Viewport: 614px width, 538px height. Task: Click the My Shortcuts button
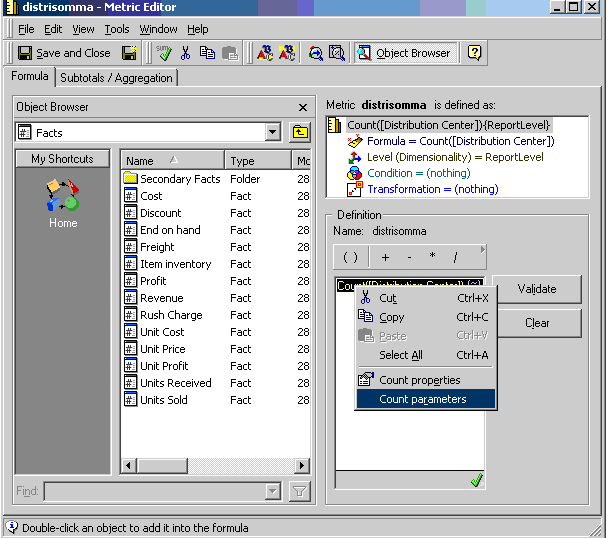click(x=63, y=159)
